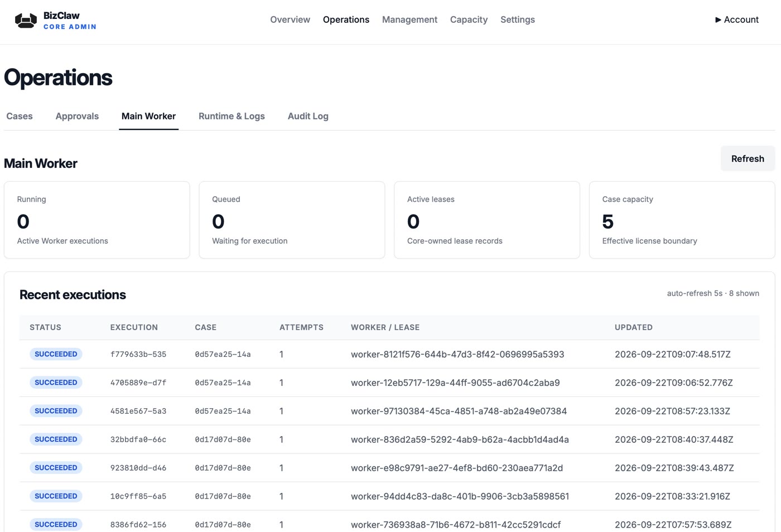This screenshot has height=532, width=781.
Task: Click timestamp 2026-09-22T08:33:21.916Z
Action: 673,496
